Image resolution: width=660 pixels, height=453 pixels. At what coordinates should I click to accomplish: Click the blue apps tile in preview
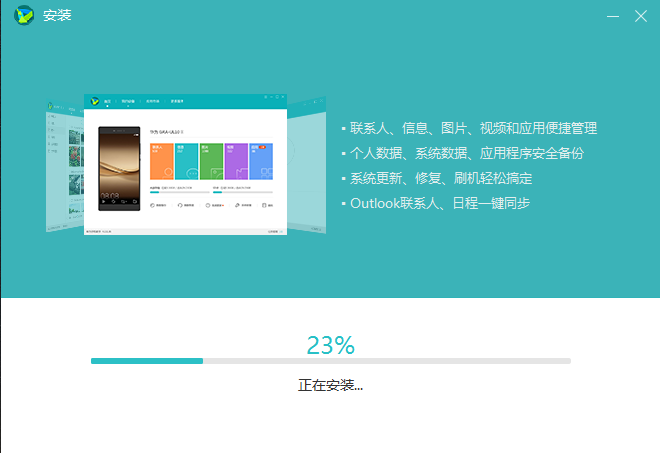260,161
